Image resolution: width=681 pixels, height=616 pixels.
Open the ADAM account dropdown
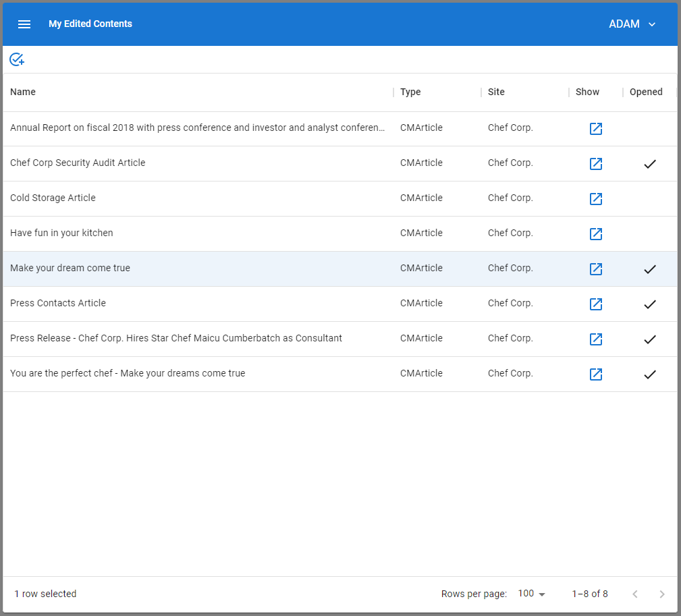tap(632, 24)
